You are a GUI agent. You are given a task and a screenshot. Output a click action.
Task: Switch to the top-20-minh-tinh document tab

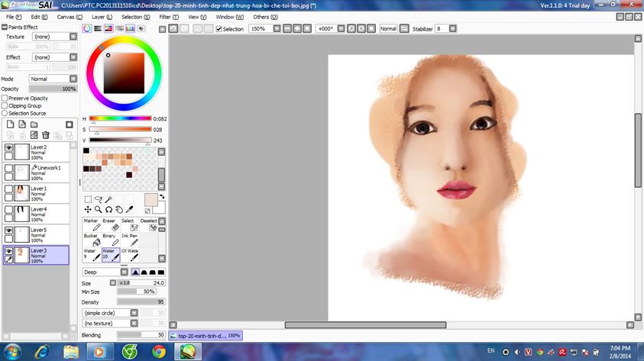point(205,336)
